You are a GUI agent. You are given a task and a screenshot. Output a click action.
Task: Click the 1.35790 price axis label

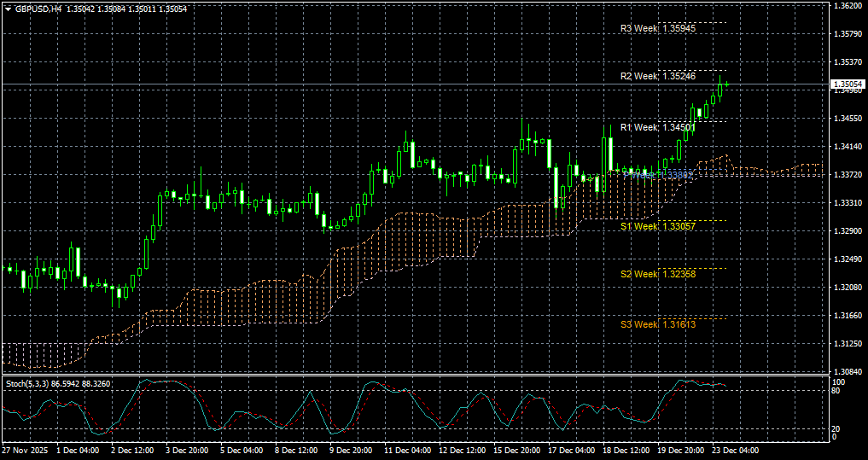847,34
